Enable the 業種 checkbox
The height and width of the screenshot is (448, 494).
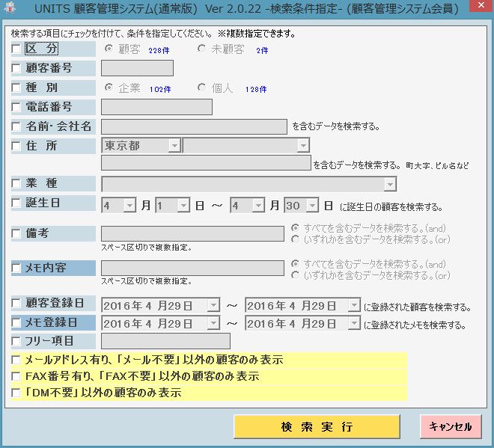pyautogui.click(x=16, y=183)
